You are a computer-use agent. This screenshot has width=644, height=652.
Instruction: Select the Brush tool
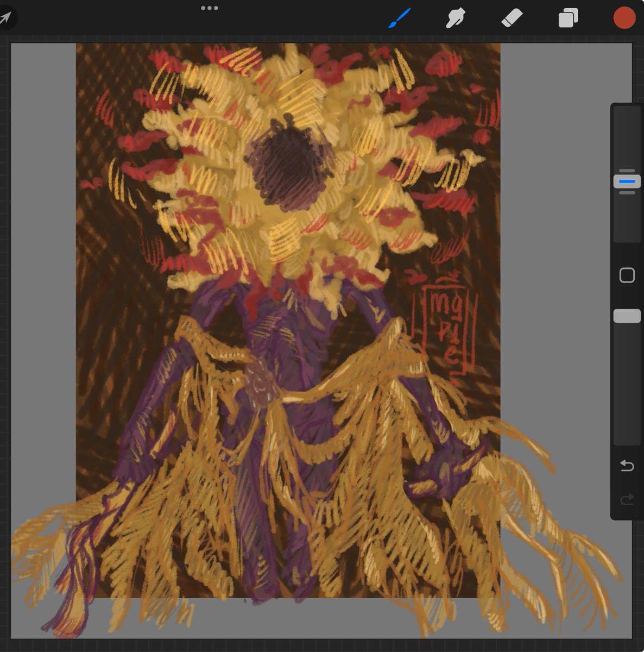point(400,18)
